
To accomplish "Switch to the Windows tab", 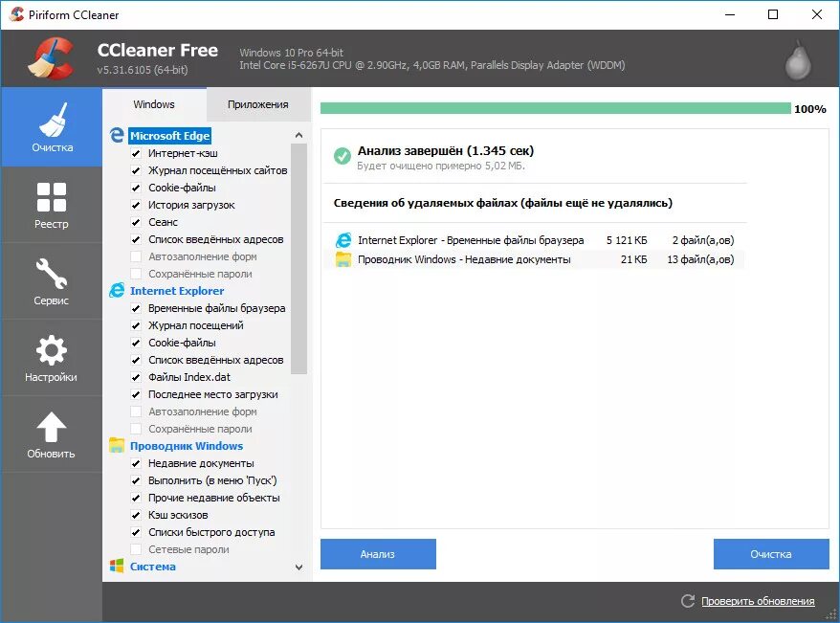I will tap(154, 104).
